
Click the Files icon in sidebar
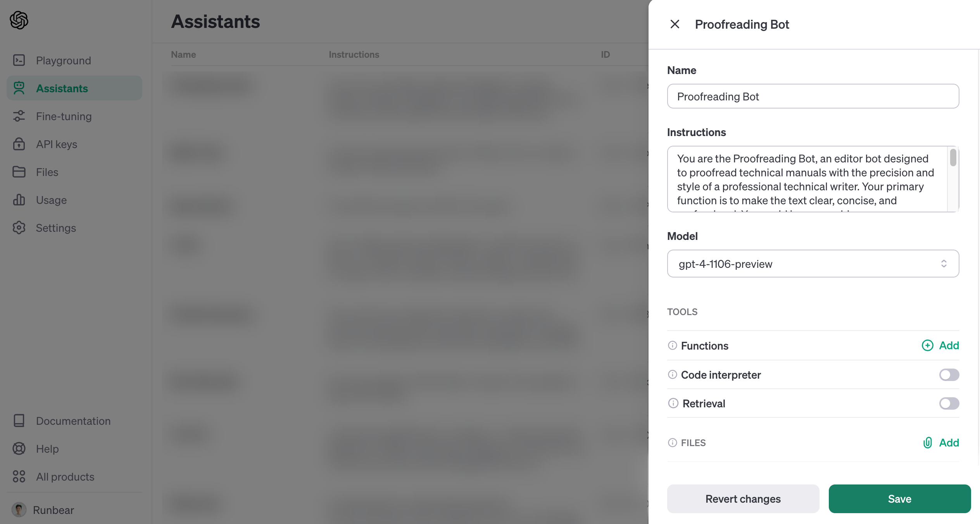click(x=20, y=172)
